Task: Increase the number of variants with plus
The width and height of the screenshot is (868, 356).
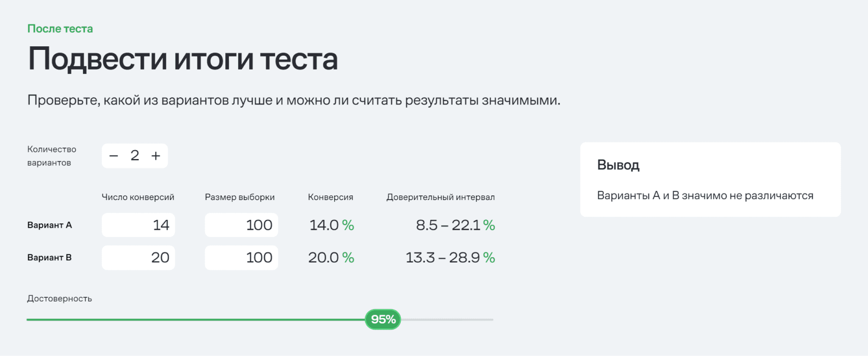Action: coord(156,156)
